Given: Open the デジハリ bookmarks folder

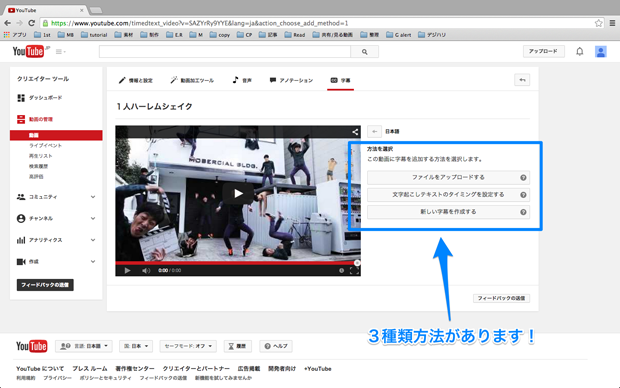Looking at the screenshot, I should [432, 35].
